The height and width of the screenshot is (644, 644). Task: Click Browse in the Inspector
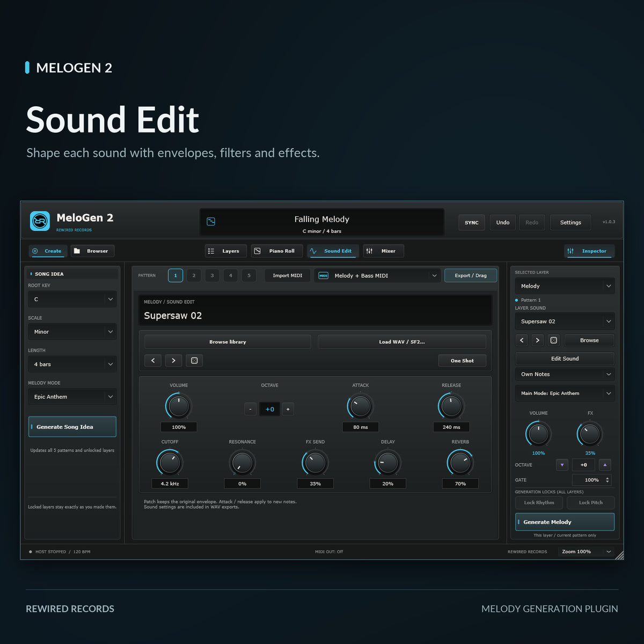coord(589,340)
